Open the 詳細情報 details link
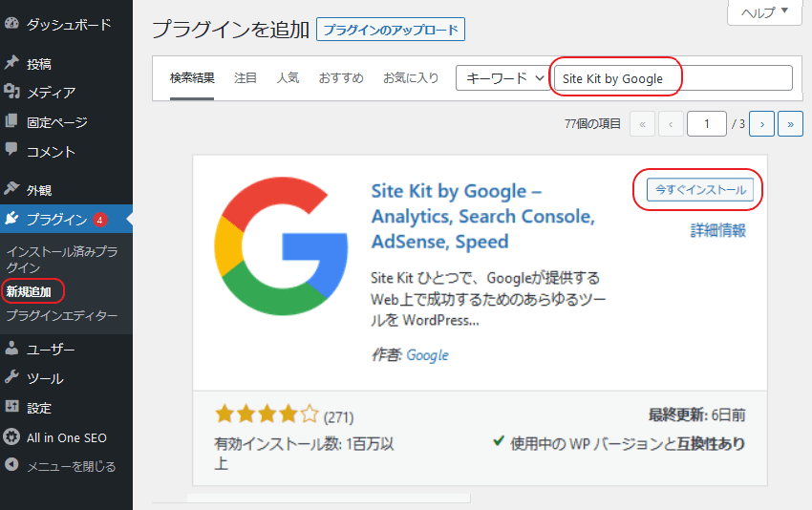Viewport: 812px width, 510px height. click(x=718, y=230)
